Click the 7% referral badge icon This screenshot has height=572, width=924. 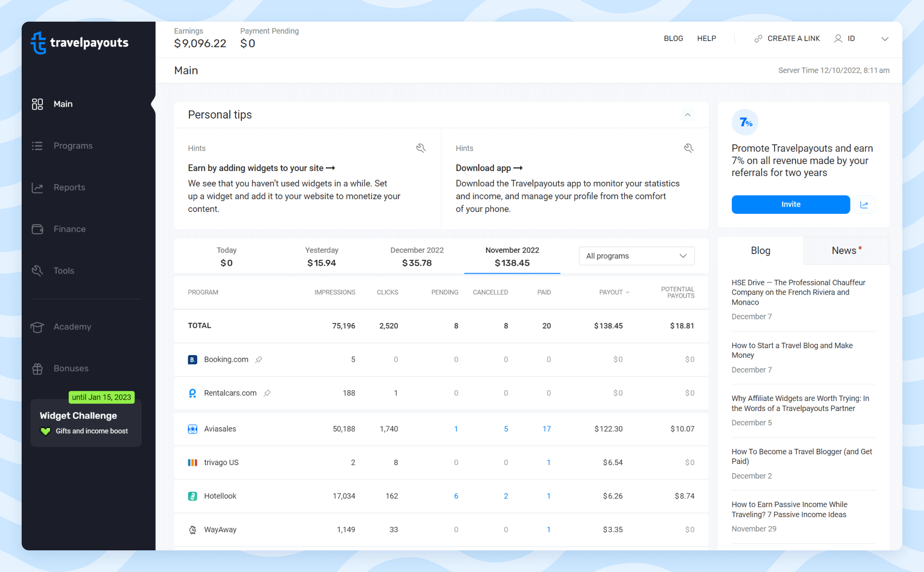tap(745, 122)
